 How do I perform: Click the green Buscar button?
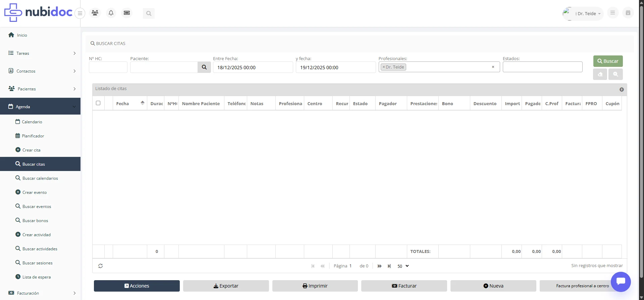(608, 61)
